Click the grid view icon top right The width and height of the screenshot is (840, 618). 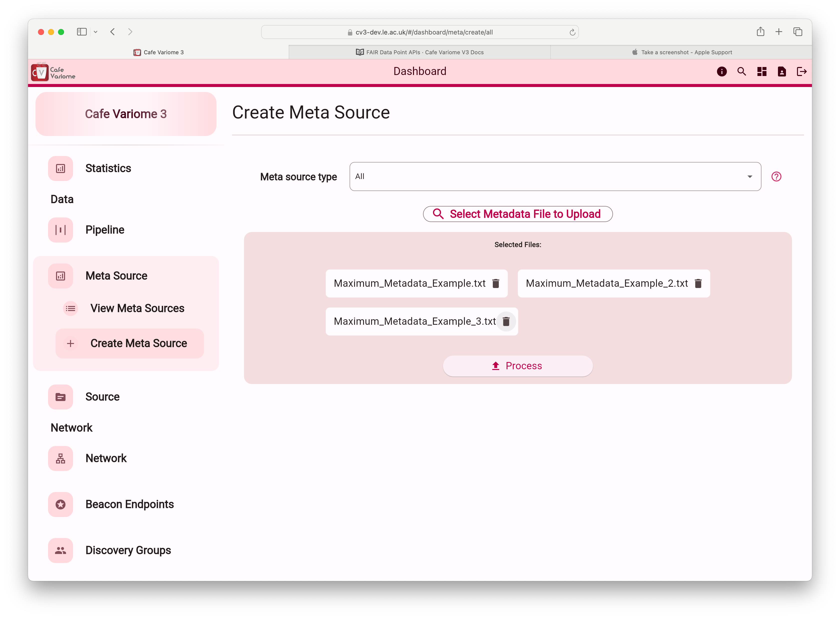(x=761, y=71)
